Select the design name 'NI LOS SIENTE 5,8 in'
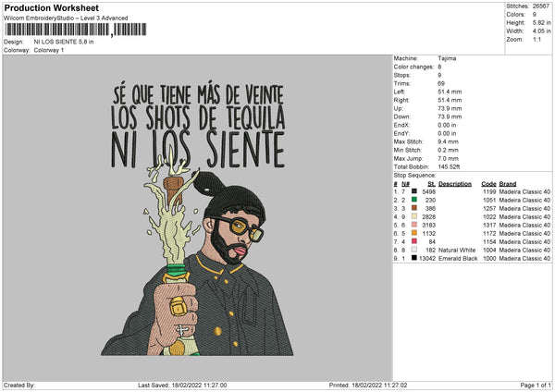 point(64,42)
